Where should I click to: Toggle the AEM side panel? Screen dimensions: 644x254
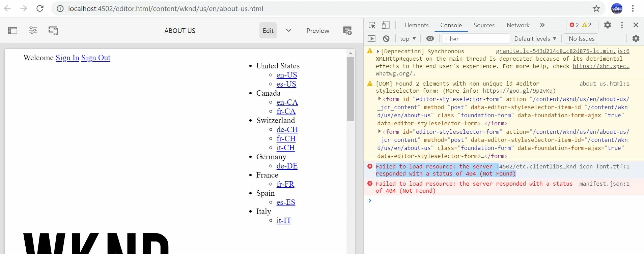[13, 31]
